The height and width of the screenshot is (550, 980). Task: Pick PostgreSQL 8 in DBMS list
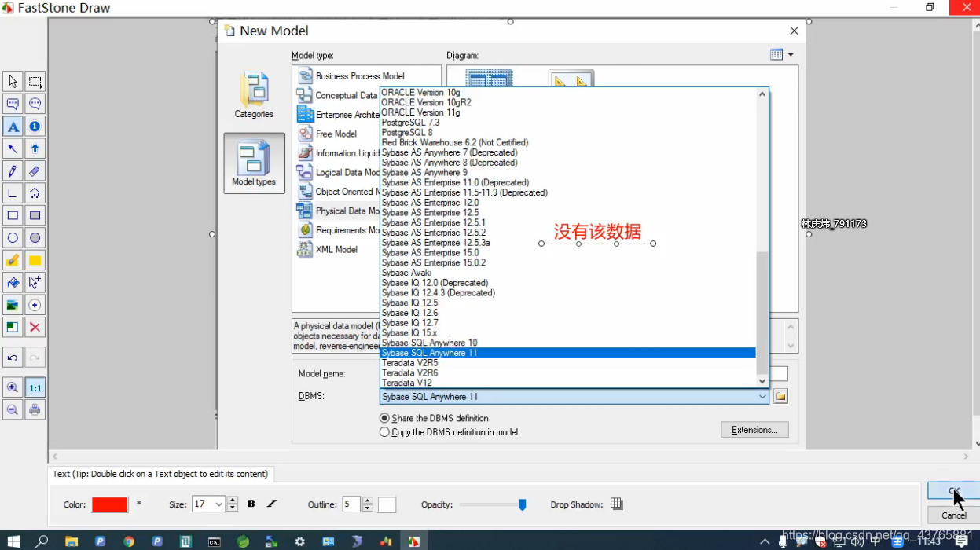pyautogui.click(x=407, y=133)
